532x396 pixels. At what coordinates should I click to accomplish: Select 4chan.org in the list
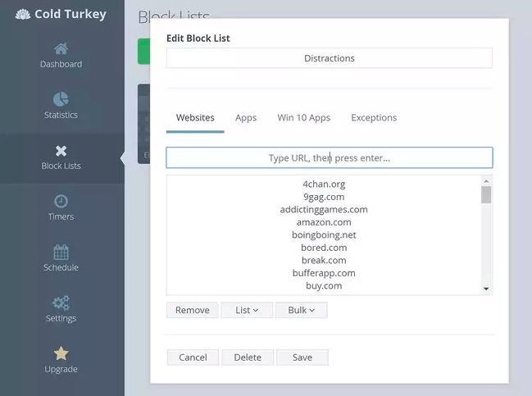tap(324, 184)
